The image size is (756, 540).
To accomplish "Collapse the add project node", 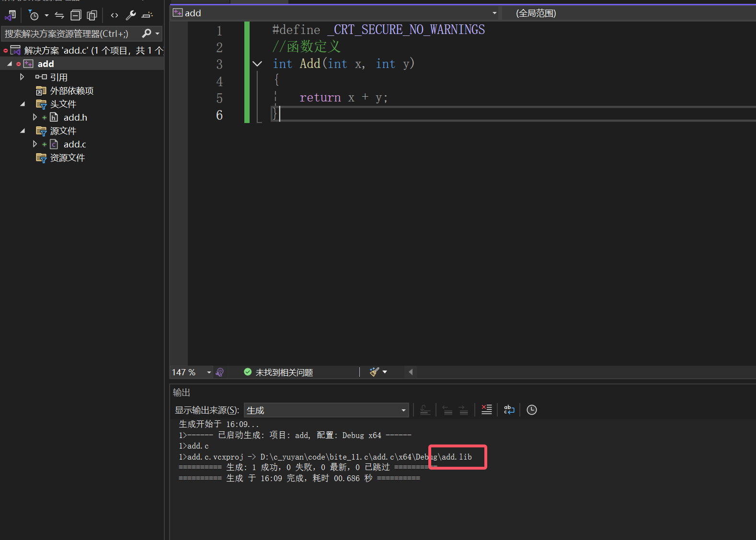I will (10, 64).
